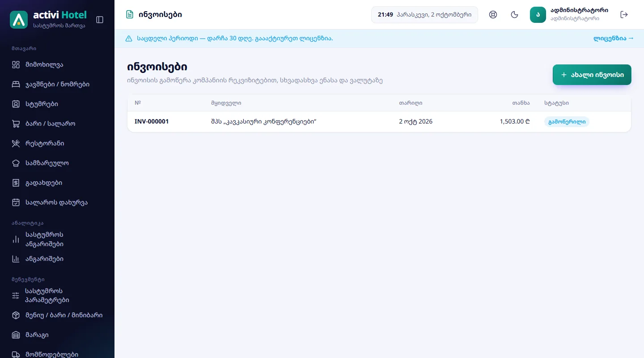Toggle dark mode with the moon icon
This screenshot has height=358, width=644.
(x=515, y=14)
